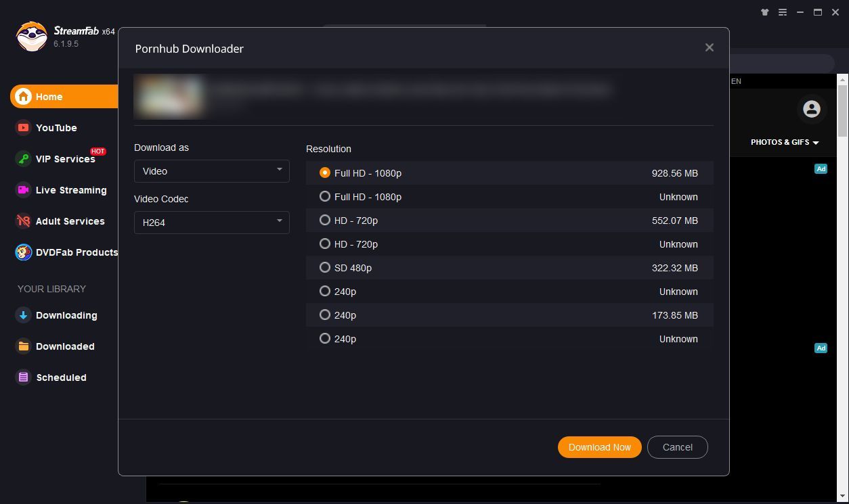This screenshot has height=504, width=849.
Task: Open the Video Codec H264 dropdown
Action: tap(212, 223)
